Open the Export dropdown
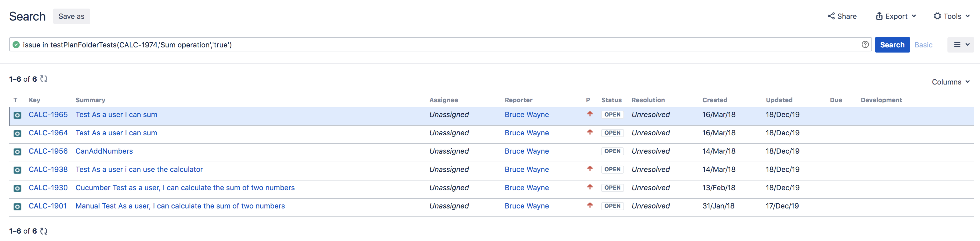The height and width of the screenshot is (241, 980). [896, 16]
